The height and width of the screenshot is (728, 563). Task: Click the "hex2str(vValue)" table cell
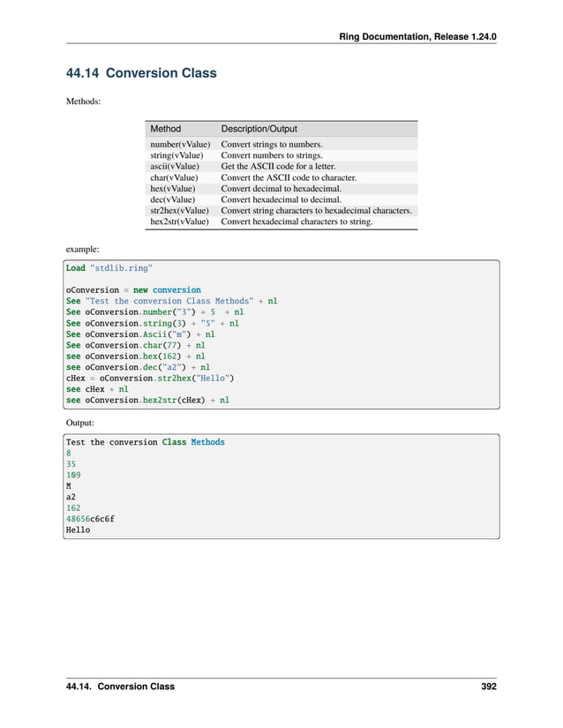tap(180, 221)
